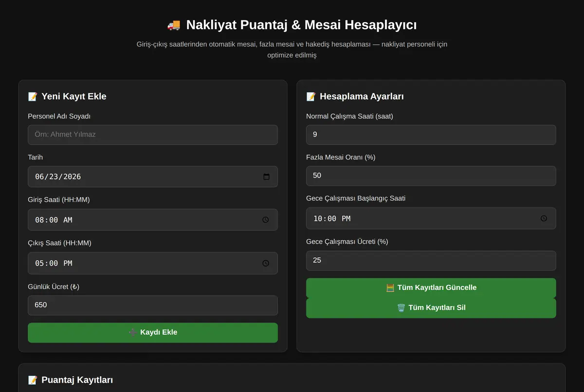The width and height of the screenshot is (584, 392).
Task: Click the Tarih label
Action: (x=35, y=158)
